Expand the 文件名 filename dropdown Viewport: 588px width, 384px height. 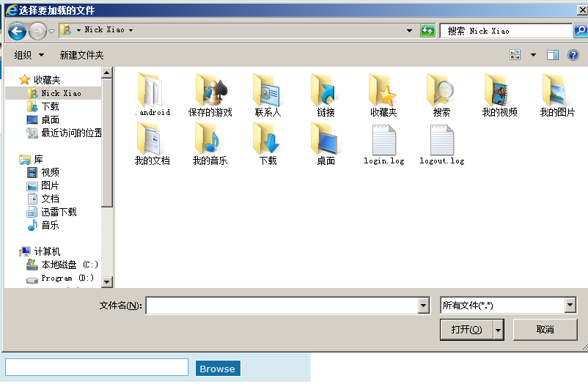coord(423,306)
